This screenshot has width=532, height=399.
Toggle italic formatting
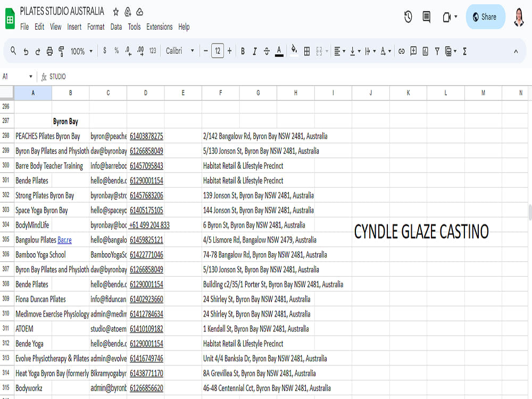(254, 51)
